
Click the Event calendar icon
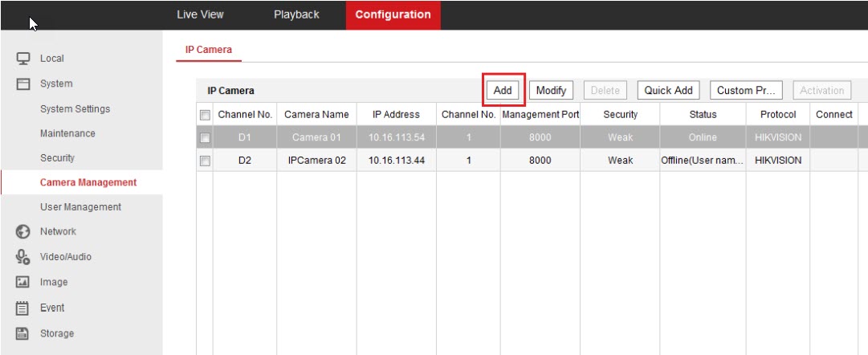(23, 308)
